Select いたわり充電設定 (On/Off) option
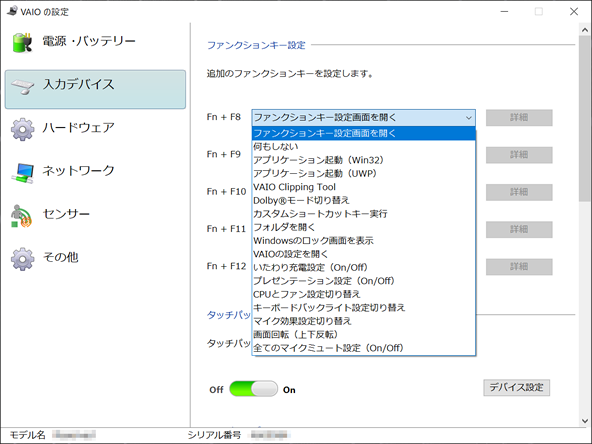This screenshot has height=444, width=592. 364,267
